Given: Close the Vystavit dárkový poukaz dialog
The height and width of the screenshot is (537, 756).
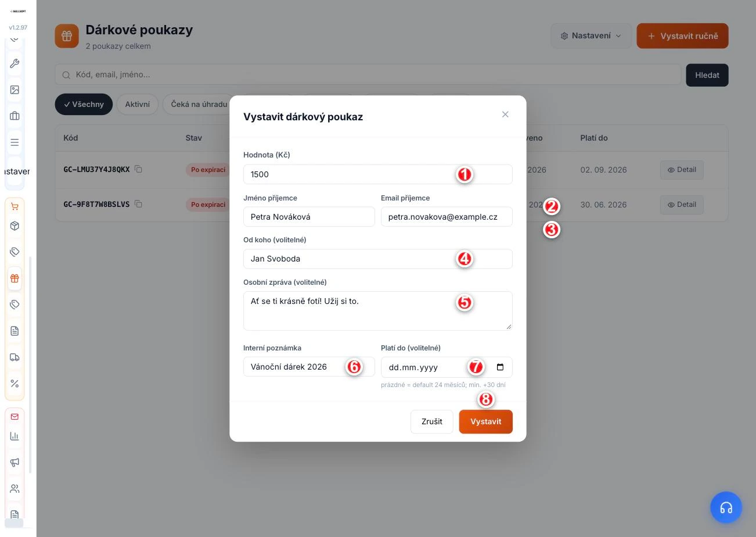Looking at the screenshot, I should [x=505, y=114].
